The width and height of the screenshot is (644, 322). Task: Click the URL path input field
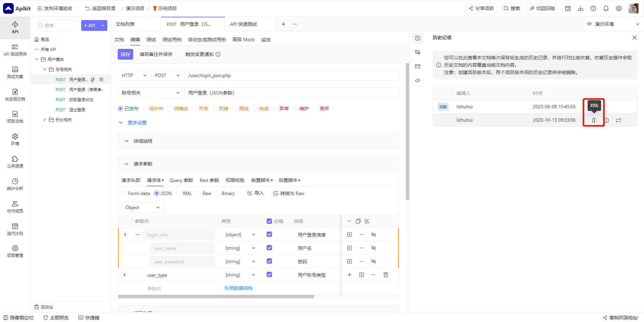coord(292,75)
